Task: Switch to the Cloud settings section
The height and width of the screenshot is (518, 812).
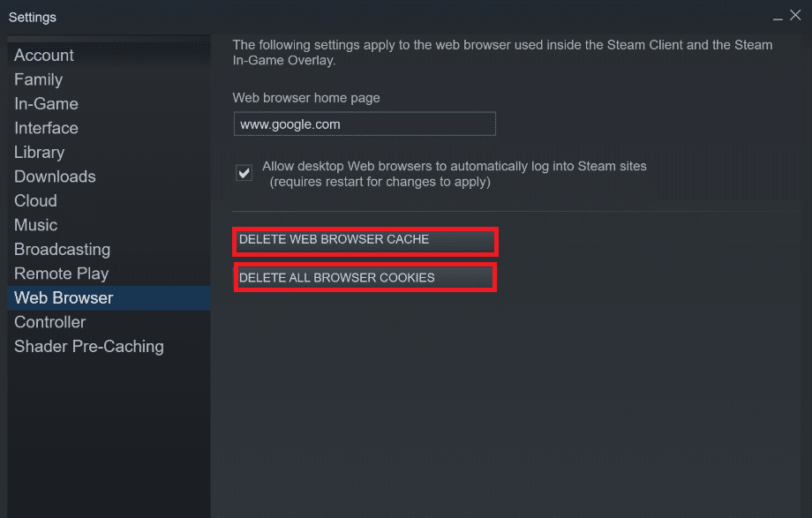Action: [35, 201]
